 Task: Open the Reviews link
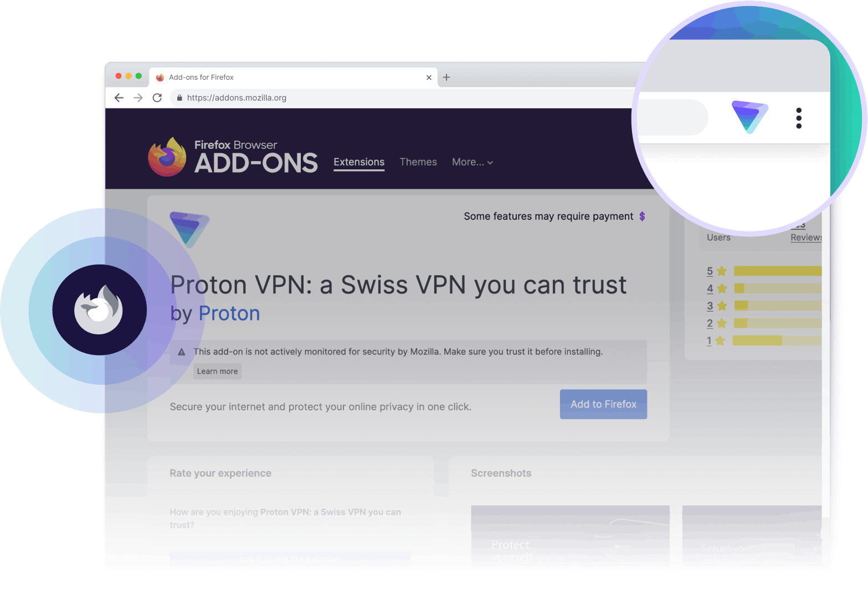[806, 238]
